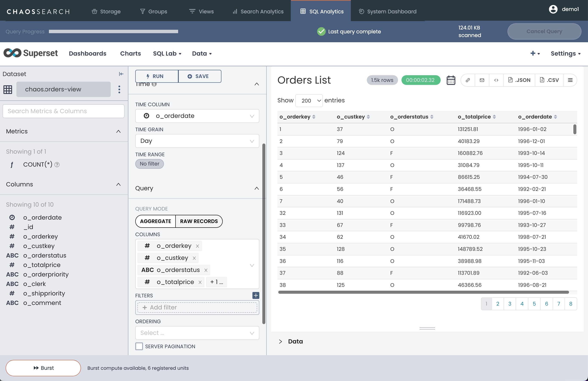Open the chart hamburger menu icon
The image size is (588, 381).
click(x=570, y=80)
